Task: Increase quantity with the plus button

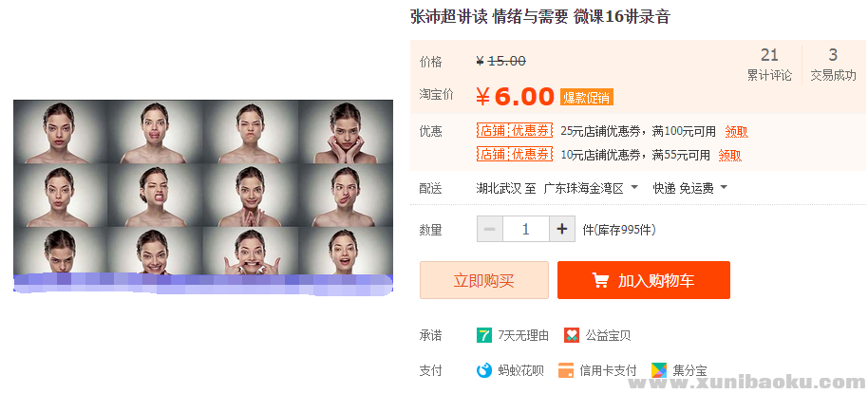Action: click(x=562, y=229)
